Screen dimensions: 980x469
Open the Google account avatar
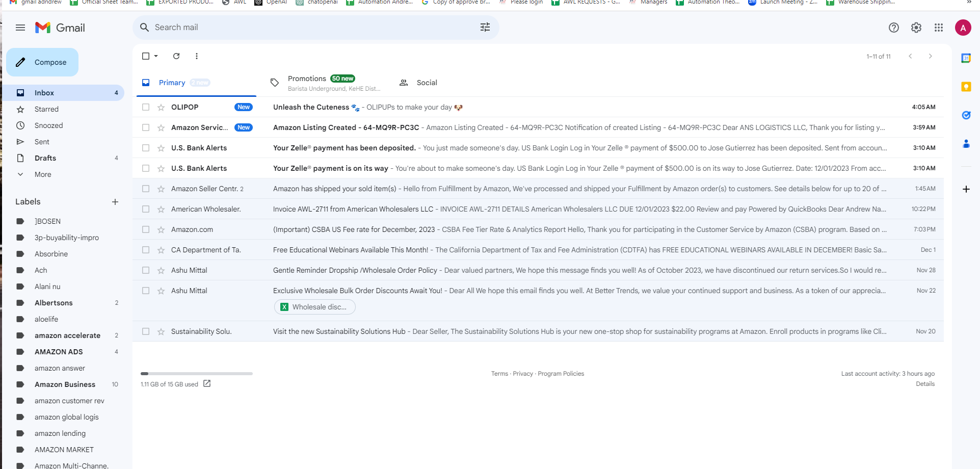[x=963, y=28]
